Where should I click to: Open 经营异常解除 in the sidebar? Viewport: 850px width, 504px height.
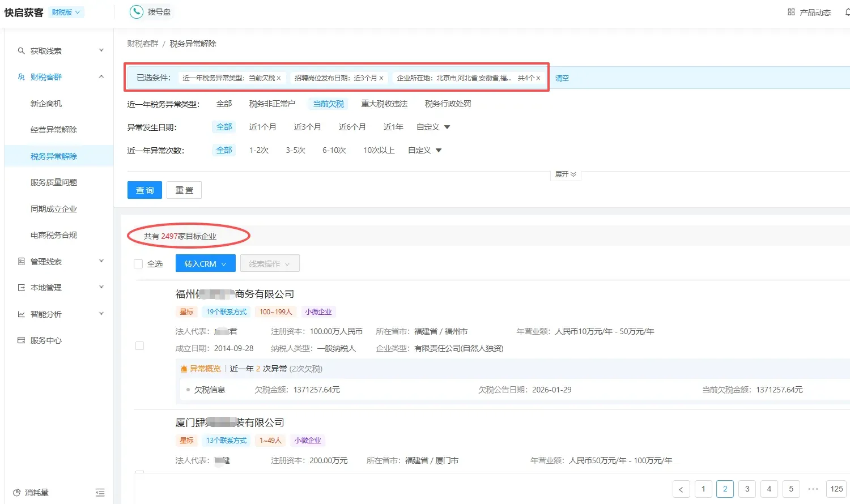click(54, 130)
